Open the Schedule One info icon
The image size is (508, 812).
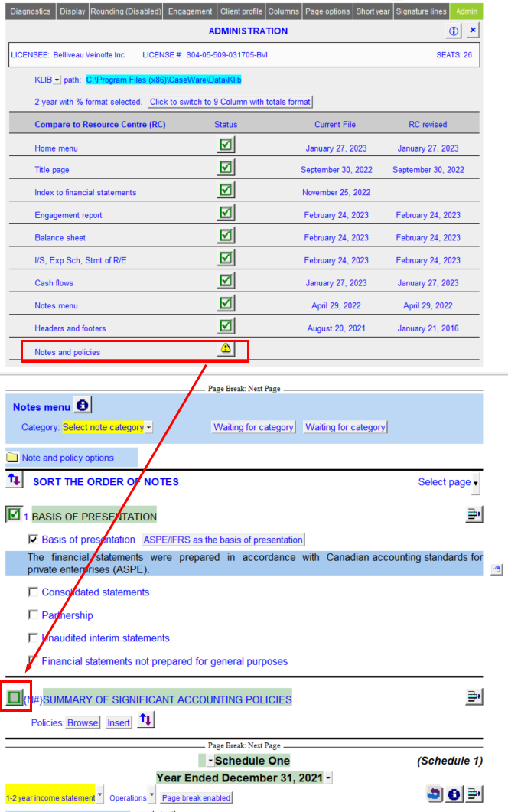coord(454,794)
